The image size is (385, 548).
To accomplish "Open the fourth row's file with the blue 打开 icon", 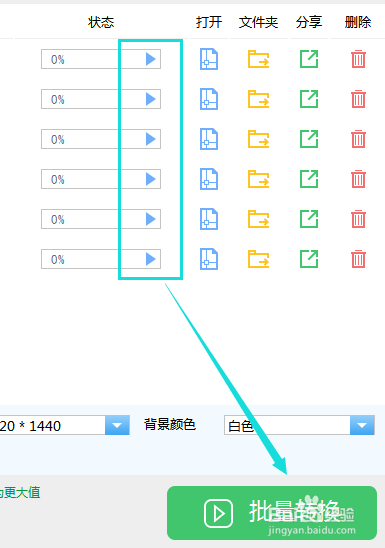I will pyautogui.click(x=209, y=179).
